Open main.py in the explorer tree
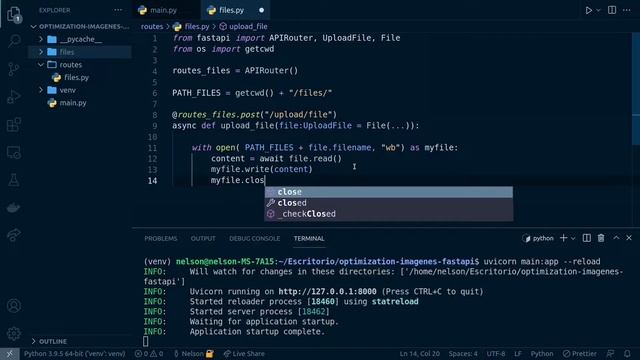640x360 pixels. (80, 102)
